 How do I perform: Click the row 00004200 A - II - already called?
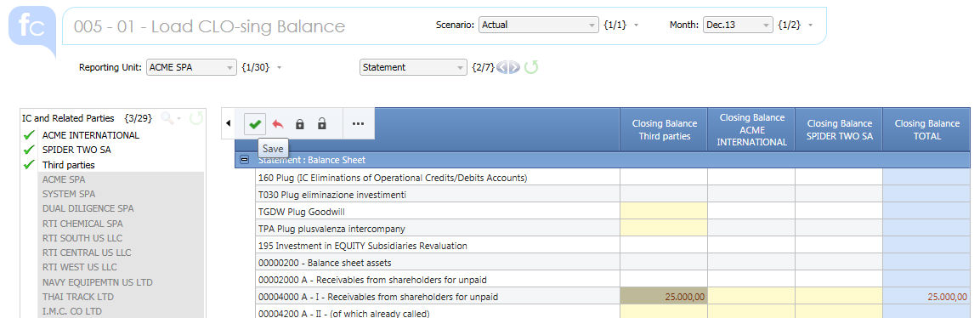point(438,312)
